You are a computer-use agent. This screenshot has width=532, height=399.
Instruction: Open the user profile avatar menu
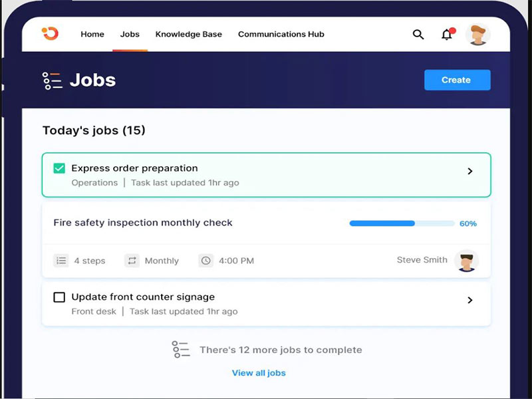(477, 35)
